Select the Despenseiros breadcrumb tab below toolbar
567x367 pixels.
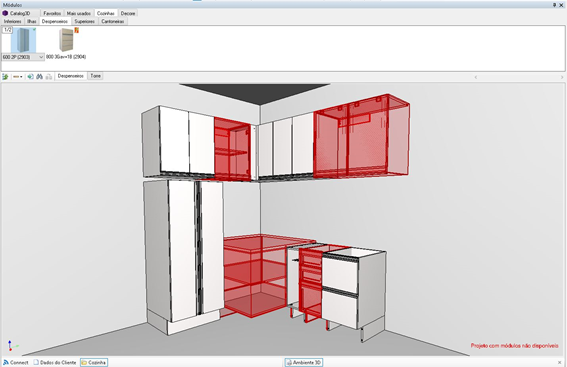pyautogui.click(x=71, y=76)
